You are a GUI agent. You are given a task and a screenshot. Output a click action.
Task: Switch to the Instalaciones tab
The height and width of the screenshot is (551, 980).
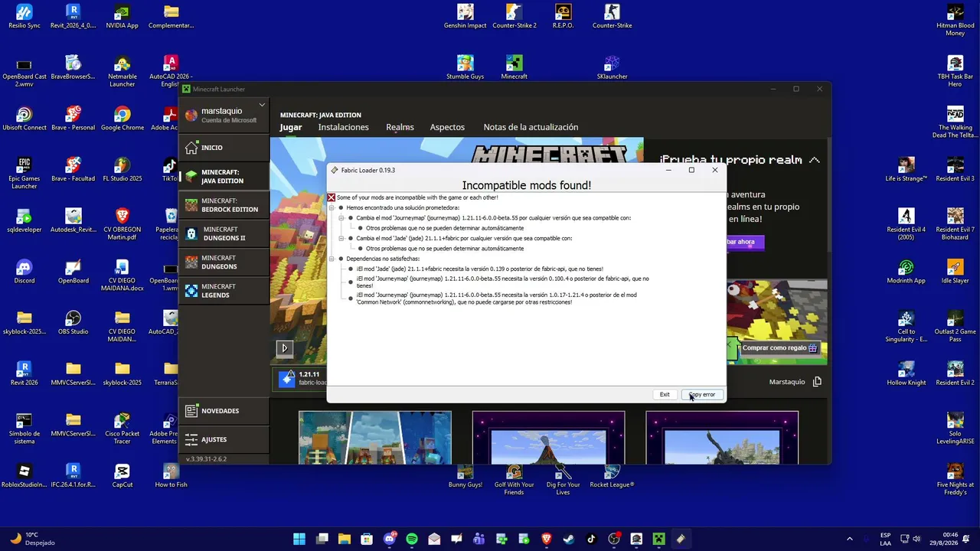[x=343, y=127]
